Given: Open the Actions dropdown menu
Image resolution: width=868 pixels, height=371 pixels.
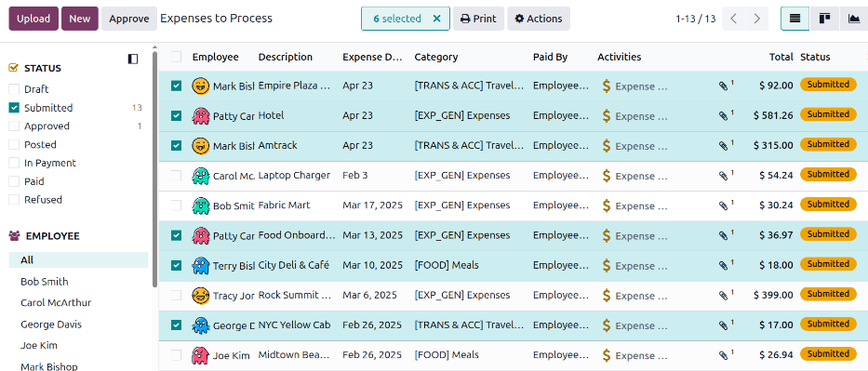Looking at the screenshot, I should coord(539,19).
